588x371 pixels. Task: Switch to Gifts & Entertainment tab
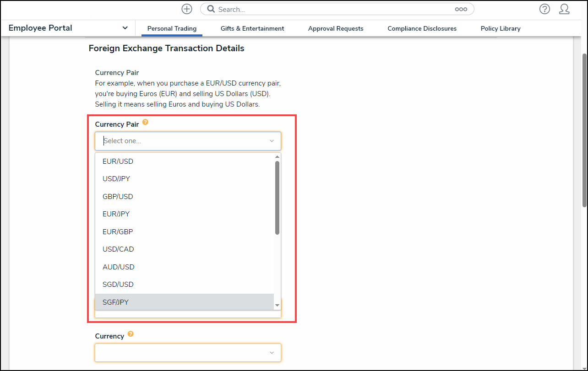click(252, 28)
